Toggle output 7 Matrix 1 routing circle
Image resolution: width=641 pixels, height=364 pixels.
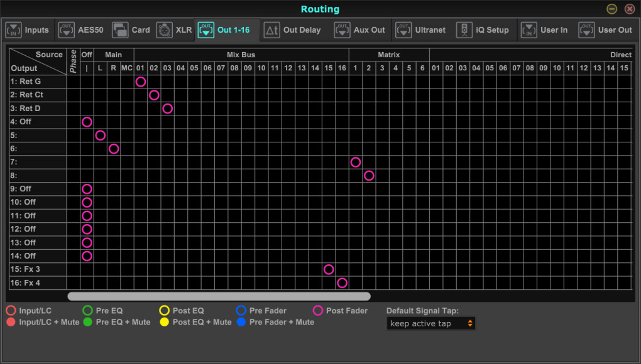pyautogui.click(x=356, y=163)
